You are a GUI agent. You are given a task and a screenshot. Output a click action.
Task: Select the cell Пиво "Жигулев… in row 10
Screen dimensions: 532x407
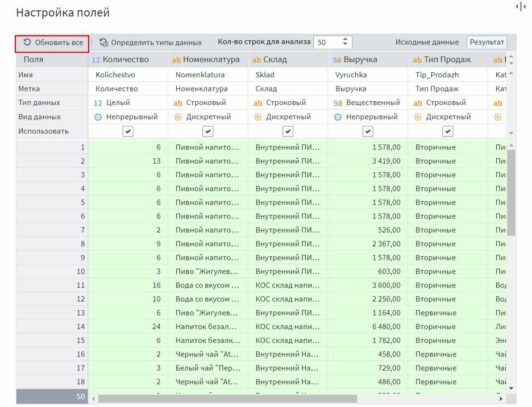tap(208, 271)
